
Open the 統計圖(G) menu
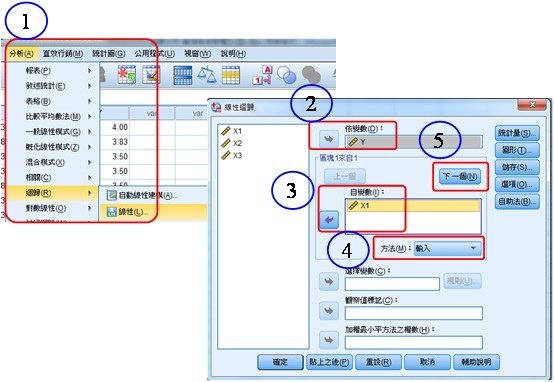click(108, 54)
